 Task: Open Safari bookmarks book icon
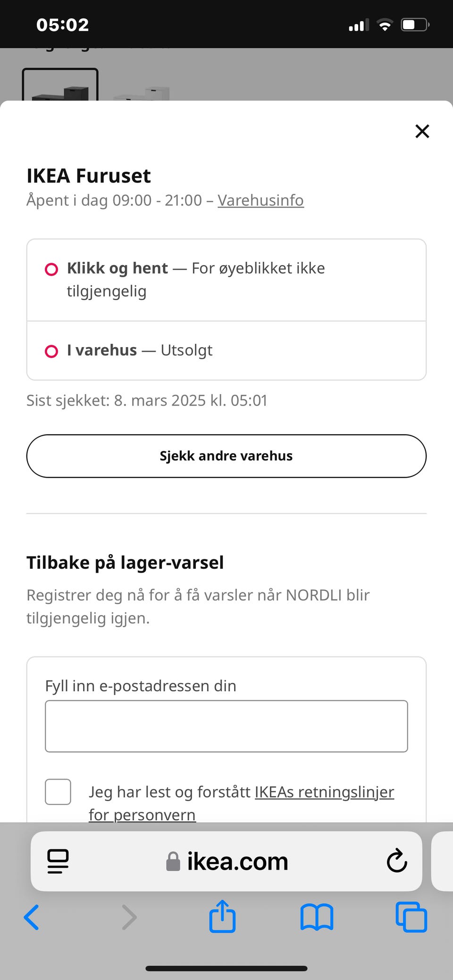[x=317, y=917]
